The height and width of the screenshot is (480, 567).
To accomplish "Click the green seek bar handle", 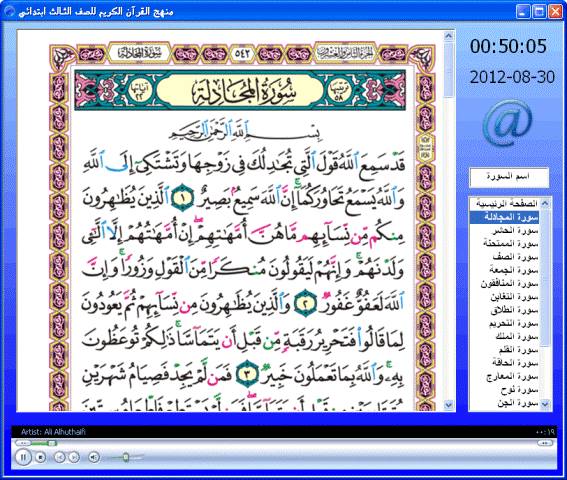I will (52, 443).
